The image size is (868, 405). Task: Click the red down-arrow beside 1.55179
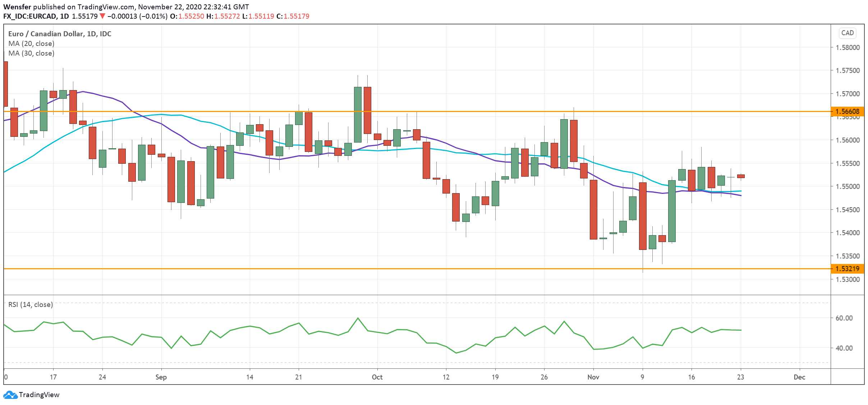tap(102, 16)
